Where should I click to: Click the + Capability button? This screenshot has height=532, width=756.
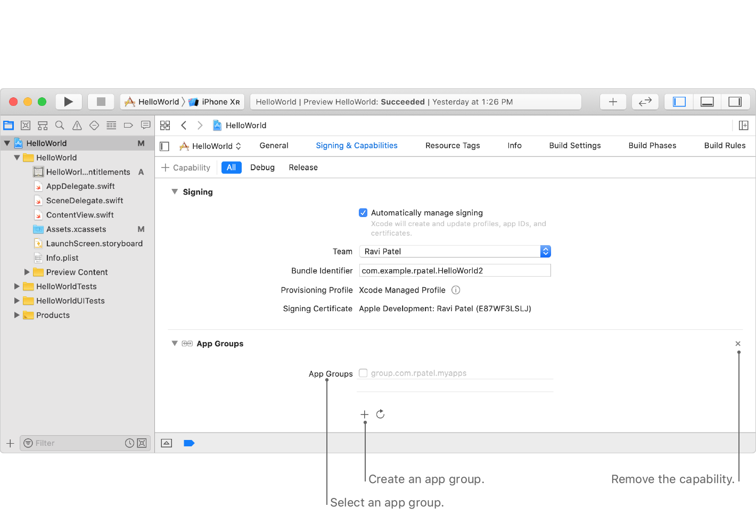[186, 168]
